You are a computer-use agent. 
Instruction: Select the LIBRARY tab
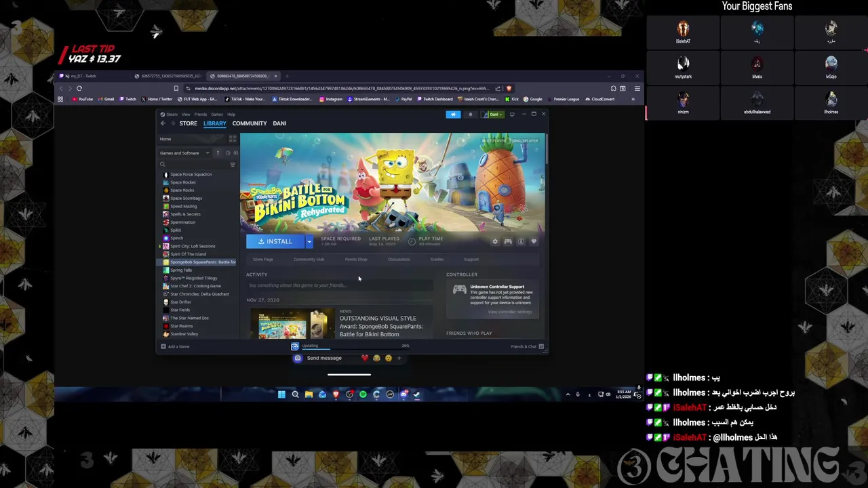214,123
